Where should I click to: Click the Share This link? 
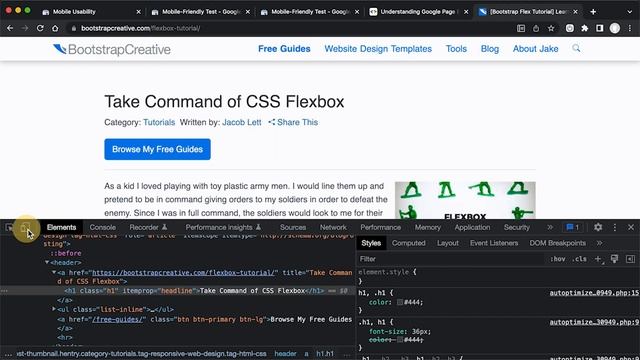point(293,122)
